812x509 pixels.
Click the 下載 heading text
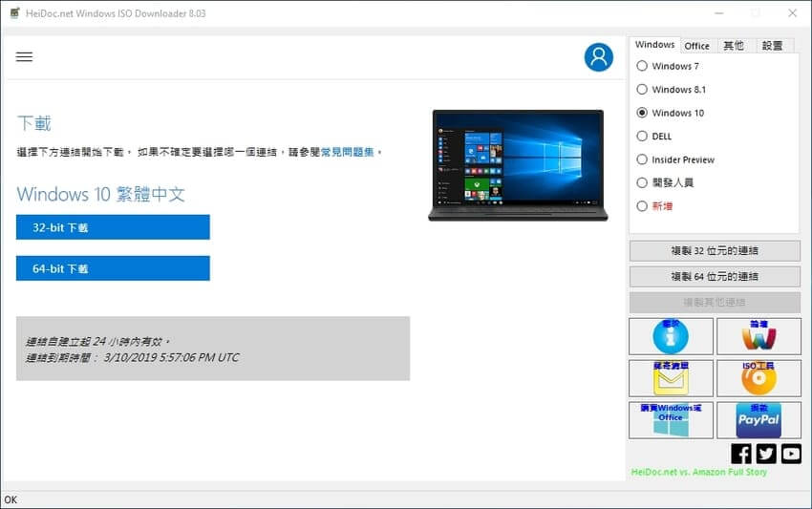point(34,123)
